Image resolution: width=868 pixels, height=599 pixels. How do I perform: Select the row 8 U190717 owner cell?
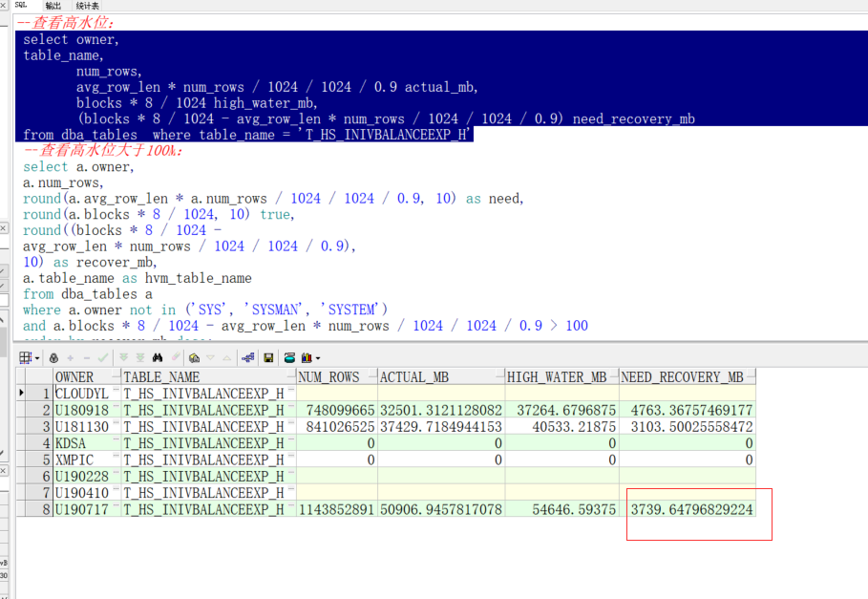coord(82,509)
